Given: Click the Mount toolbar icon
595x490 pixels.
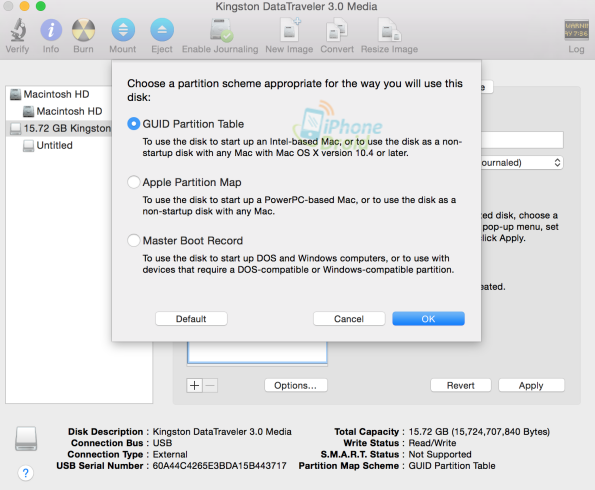Looking at the screenshot, I should pos(123,30).
